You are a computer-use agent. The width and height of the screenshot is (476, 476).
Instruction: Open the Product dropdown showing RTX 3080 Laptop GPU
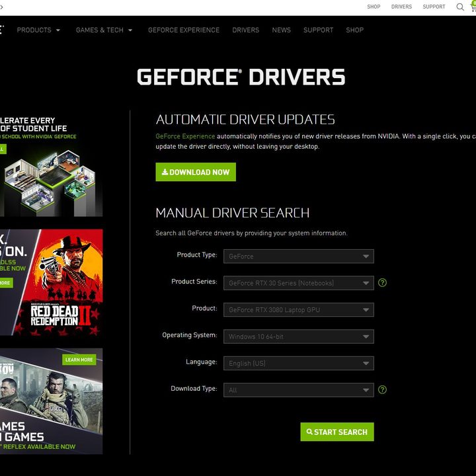[x=298, y=309]
